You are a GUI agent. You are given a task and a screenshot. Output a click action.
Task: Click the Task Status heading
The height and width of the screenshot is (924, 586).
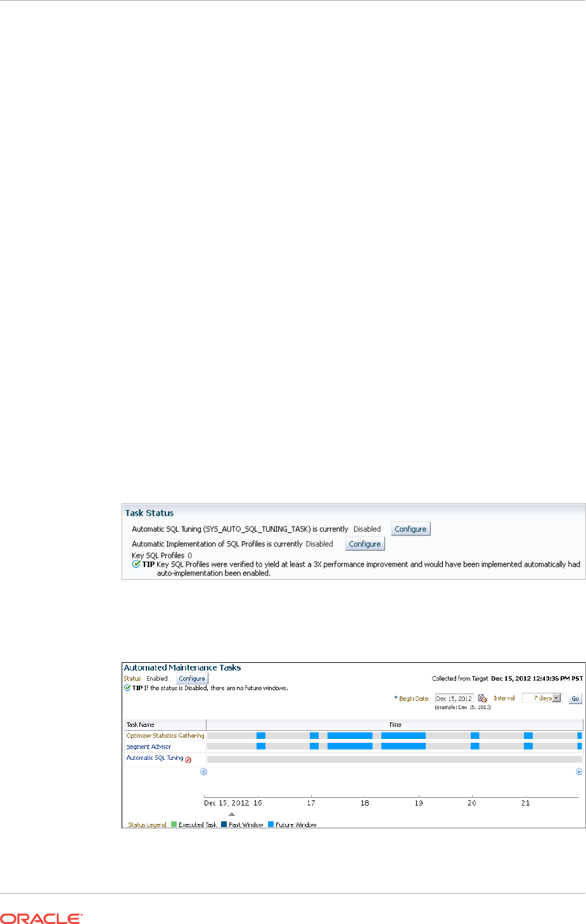tap(150, 513)
